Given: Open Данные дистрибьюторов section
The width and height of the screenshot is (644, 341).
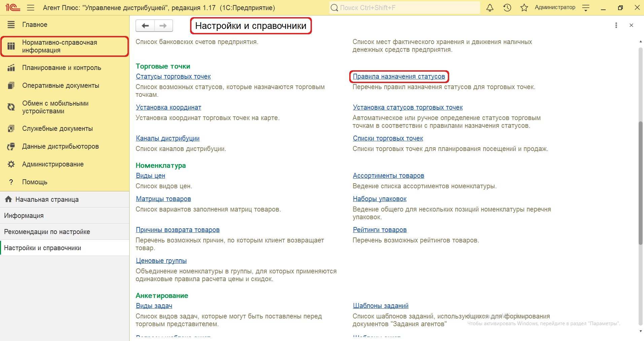Looking at the screenshot, I should 65,146.
